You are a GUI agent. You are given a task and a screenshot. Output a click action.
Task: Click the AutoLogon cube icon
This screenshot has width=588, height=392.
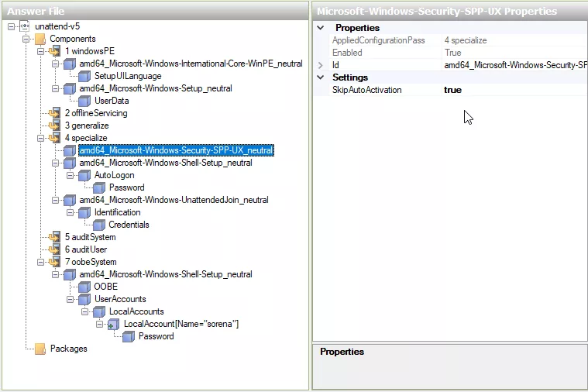coord(84,175)
